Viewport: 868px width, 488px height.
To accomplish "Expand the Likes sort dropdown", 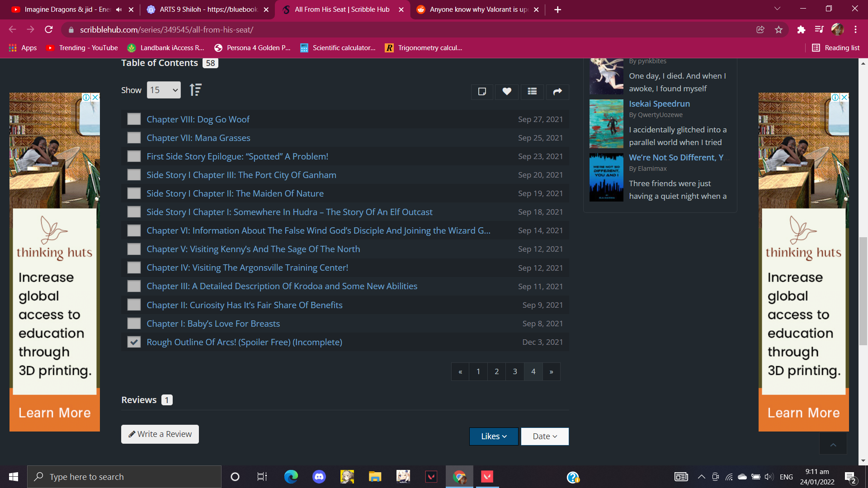I will [x=494, y=436].
